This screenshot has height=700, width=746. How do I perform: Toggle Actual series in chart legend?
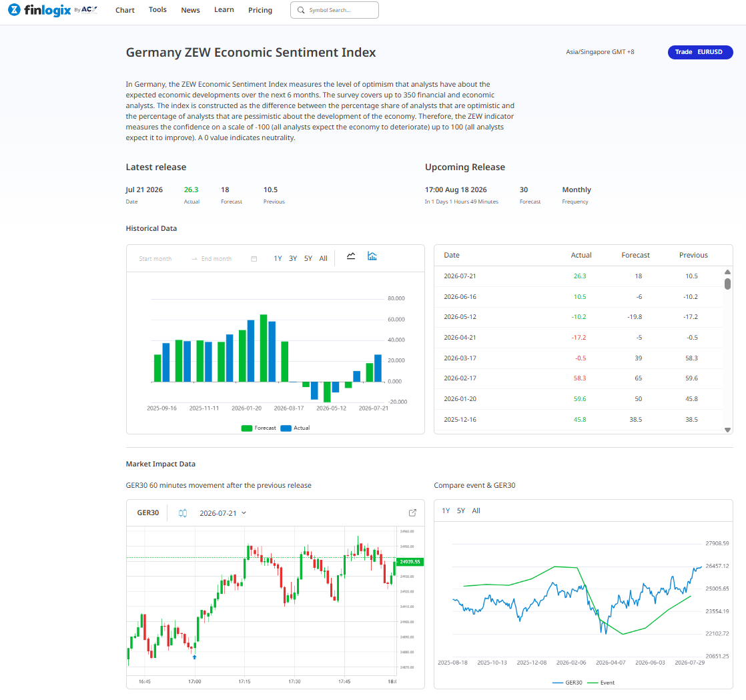[296, 428]
